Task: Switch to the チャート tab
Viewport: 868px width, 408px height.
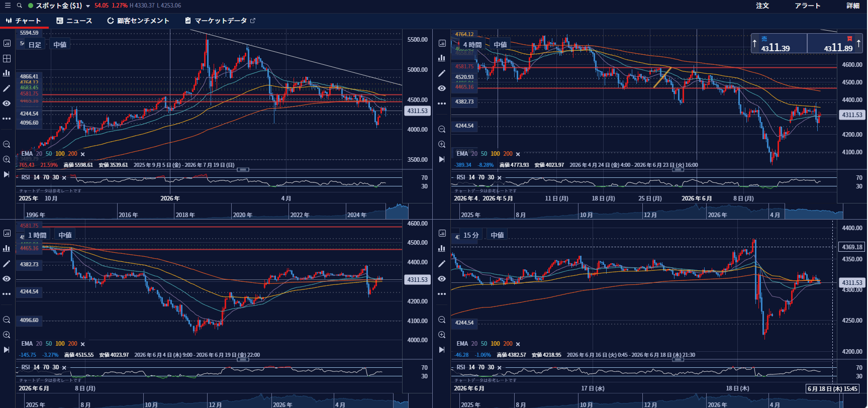Action: click(x=24, y=21)
